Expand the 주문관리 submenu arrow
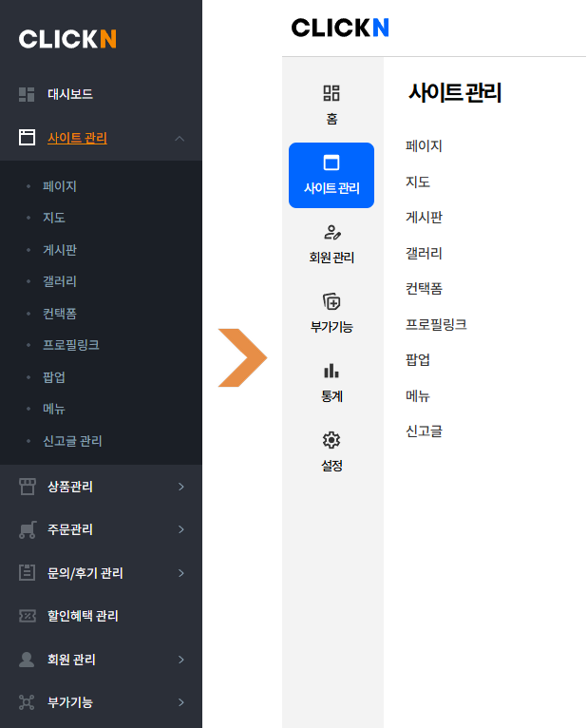This screenshot has height=728, width=587. coord(181,529)
